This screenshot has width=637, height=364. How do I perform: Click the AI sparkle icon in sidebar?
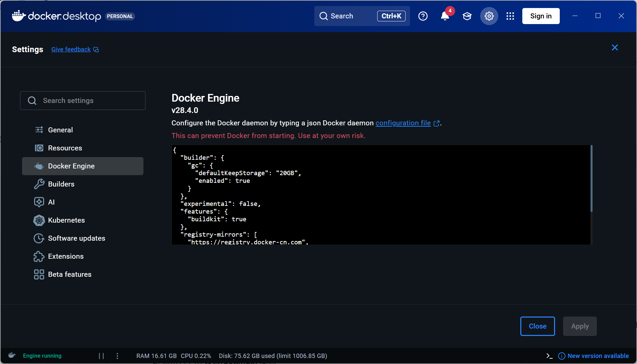(39, 202)
